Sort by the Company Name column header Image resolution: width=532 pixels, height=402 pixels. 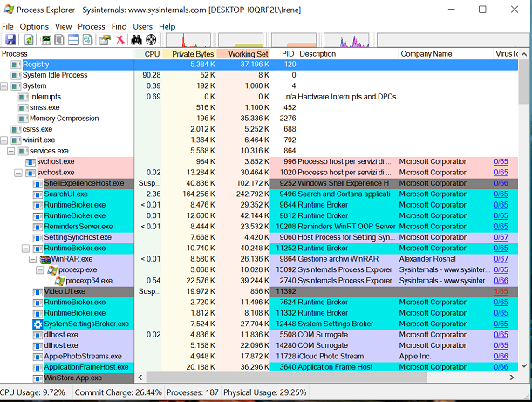446,54
